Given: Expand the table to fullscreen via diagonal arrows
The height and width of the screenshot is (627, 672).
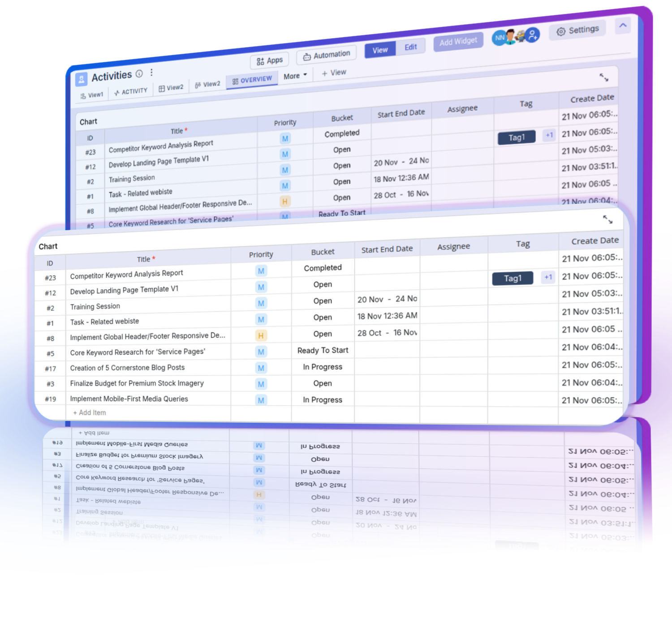Looking at the screenshot, I should (607, 219).
